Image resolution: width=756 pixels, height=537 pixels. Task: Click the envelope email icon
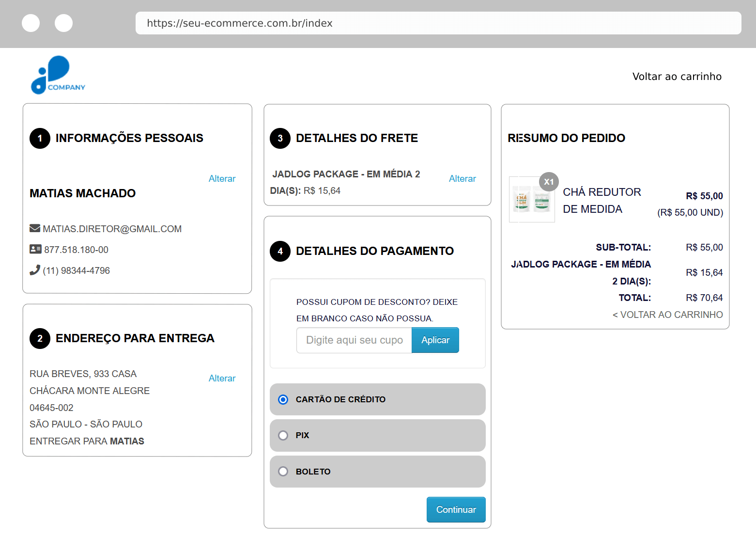tap(35, 228)
